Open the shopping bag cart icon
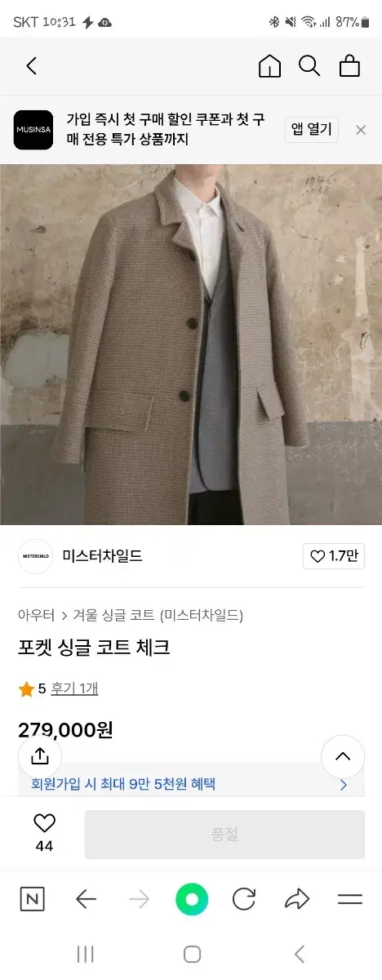The height and width of the screenshot is (980, 382). [350, 66]
